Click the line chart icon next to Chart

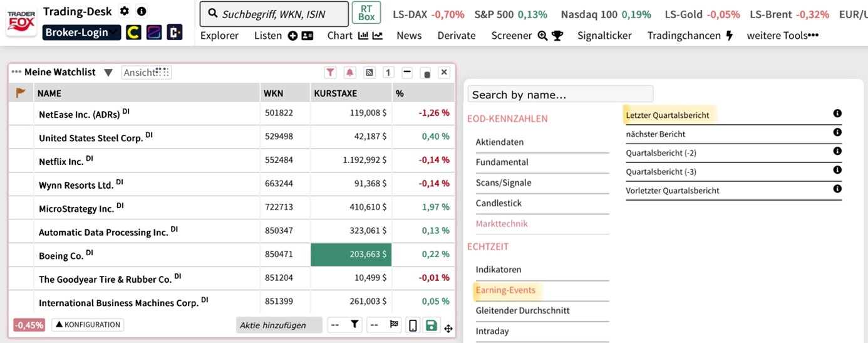(378, 36)
